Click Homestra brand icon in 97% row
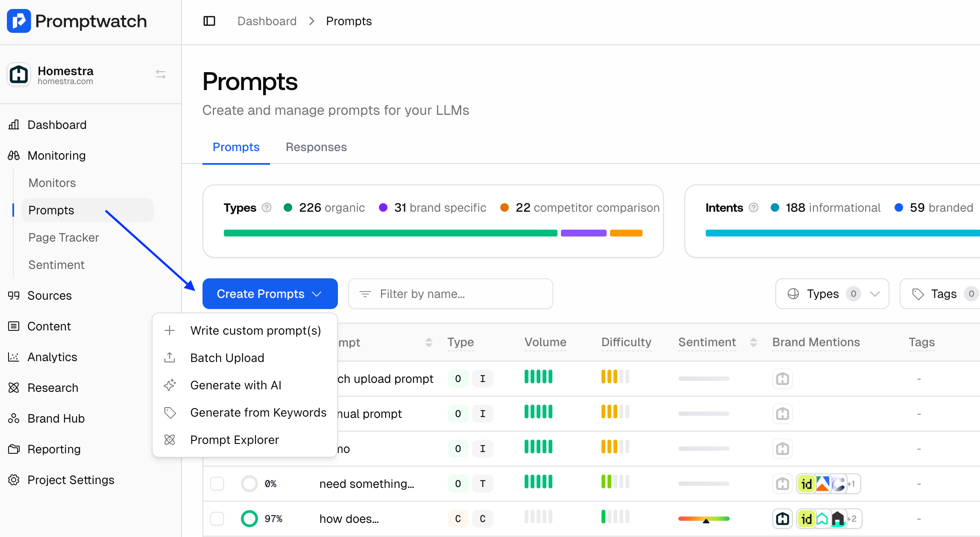The height and width of the screenshot is (537, 980). click(x=783, y=519)
